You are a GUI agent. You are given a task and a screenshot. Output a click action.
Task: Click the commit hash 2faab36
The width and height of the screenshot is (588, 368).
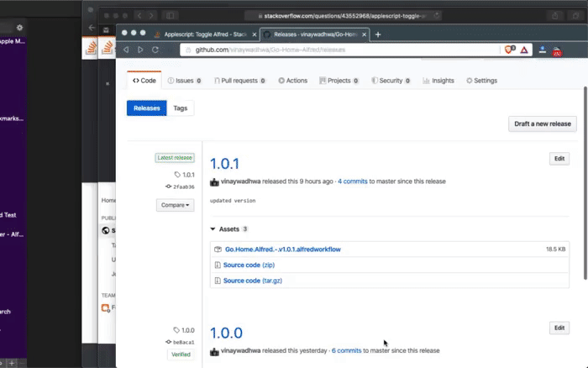[x=182, y=187]
